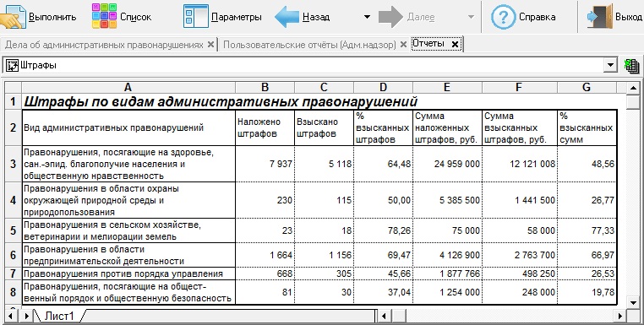Click the Справка button label
Image resolution: width=644 pixels, height=325 pixels.
[538, 17]
